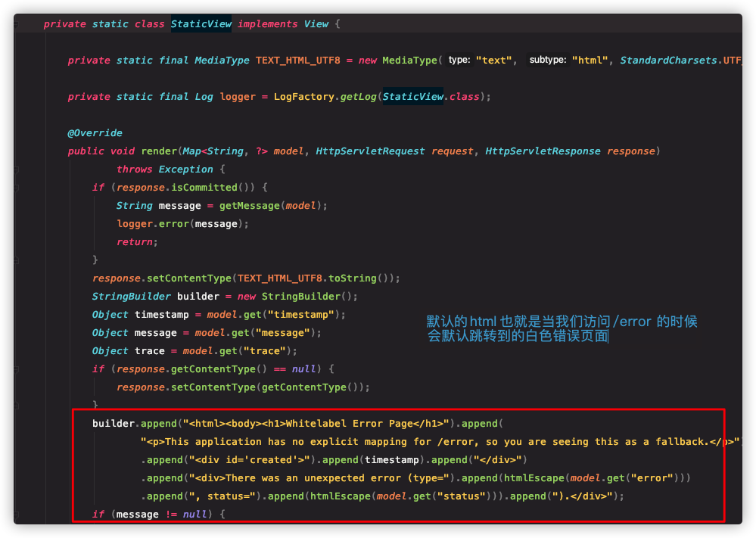Image resolution: width=756 pixels, height=538 pixels.
Task: Click the getLog method call
Action: [358, 97]
